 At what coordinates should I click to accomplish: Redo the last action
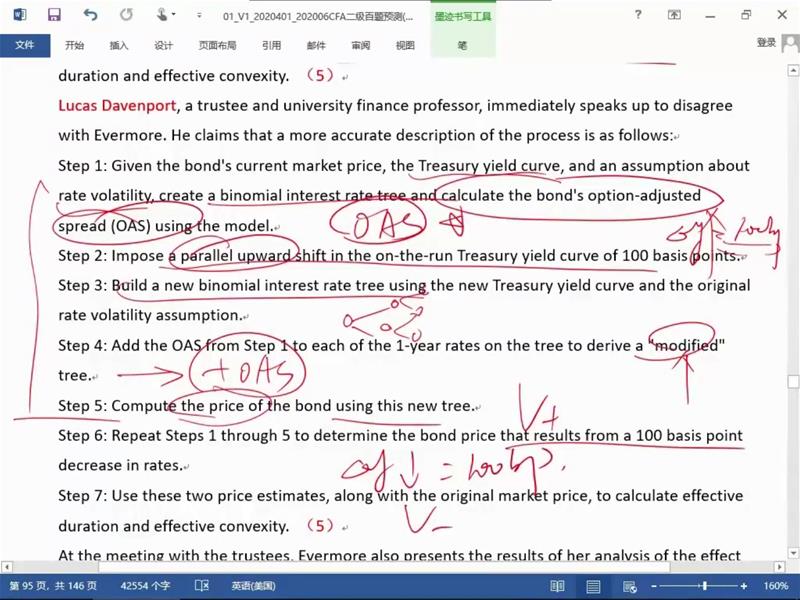point(126,14)
